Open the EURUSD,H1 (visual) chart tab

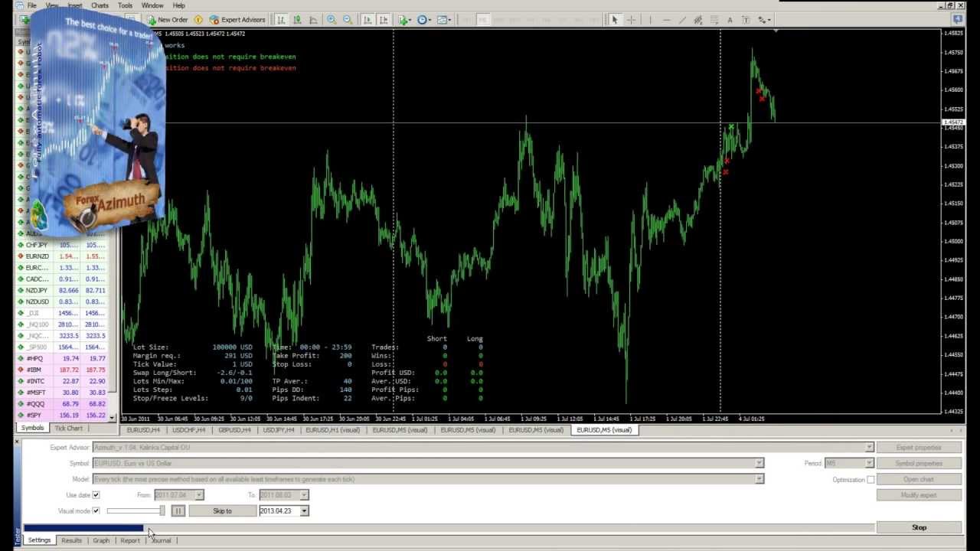pyautogui.click(x=332, y=430)
